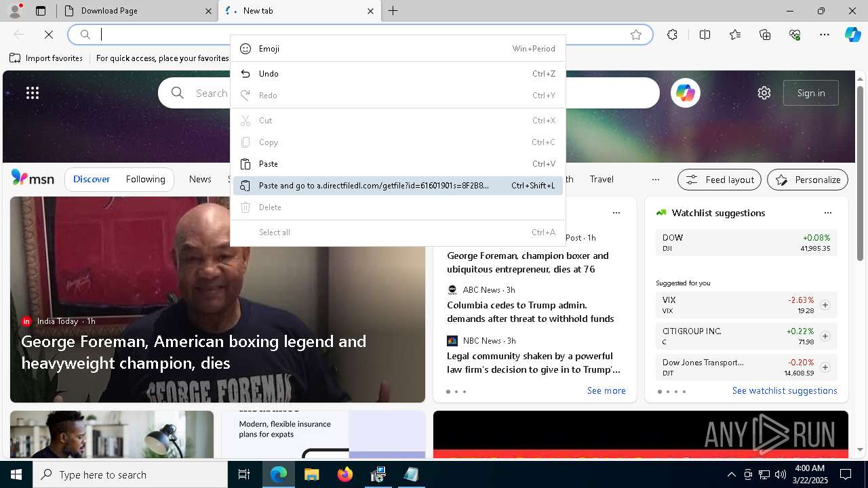
Task: Click the Sign in button
Action: click(x=811, y=93)
